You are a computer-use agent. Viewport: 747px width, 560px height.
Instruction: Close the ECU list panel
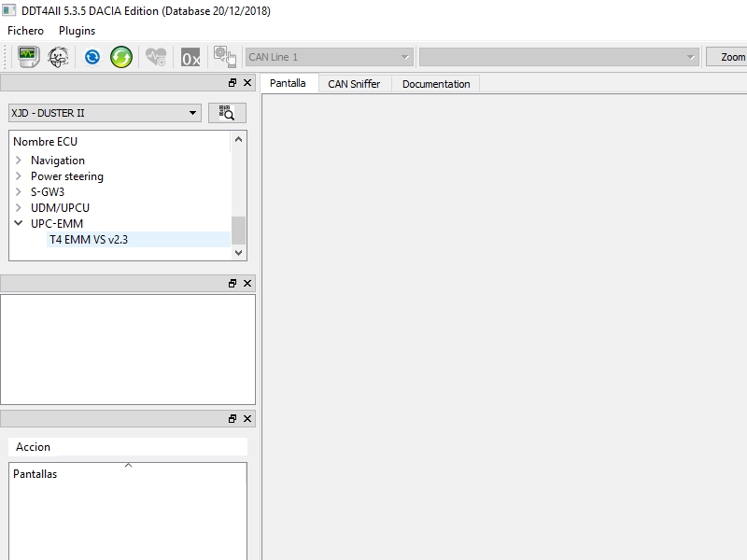click(x=247, y=83)
